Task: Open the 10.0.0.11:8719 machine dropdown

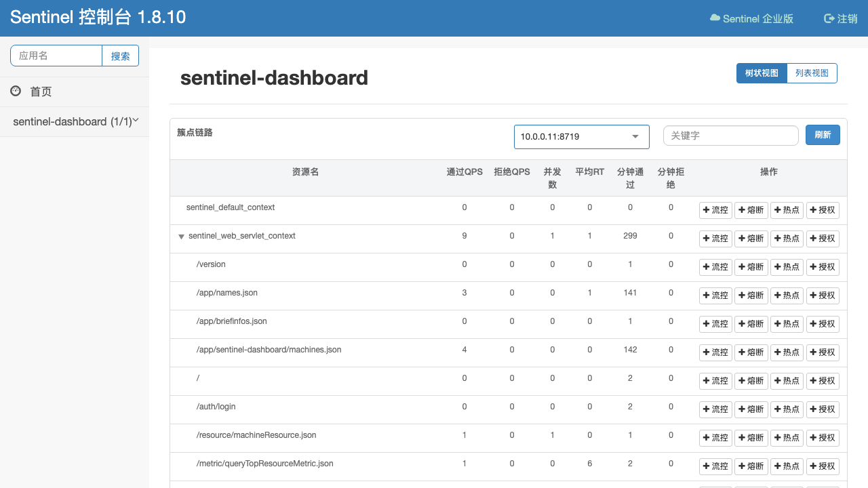Action: coord(582,136)
